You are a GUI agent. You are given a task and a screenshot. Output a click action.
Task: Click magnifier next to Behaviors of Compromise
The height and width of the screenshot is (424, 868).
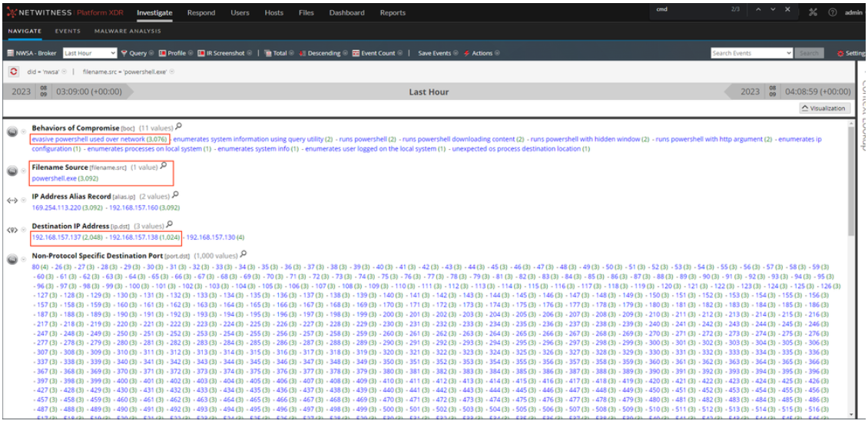tap(178, 127)
